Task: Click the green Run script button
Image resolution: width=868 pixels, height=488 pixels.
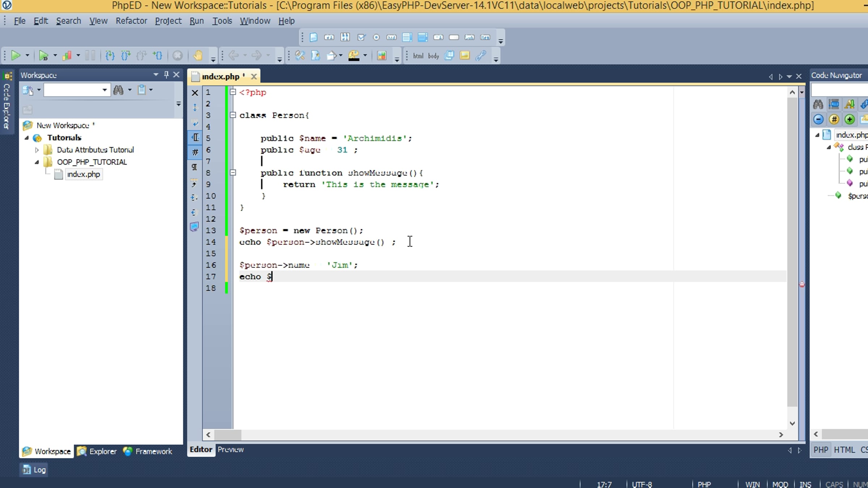Action: point(16,56)
